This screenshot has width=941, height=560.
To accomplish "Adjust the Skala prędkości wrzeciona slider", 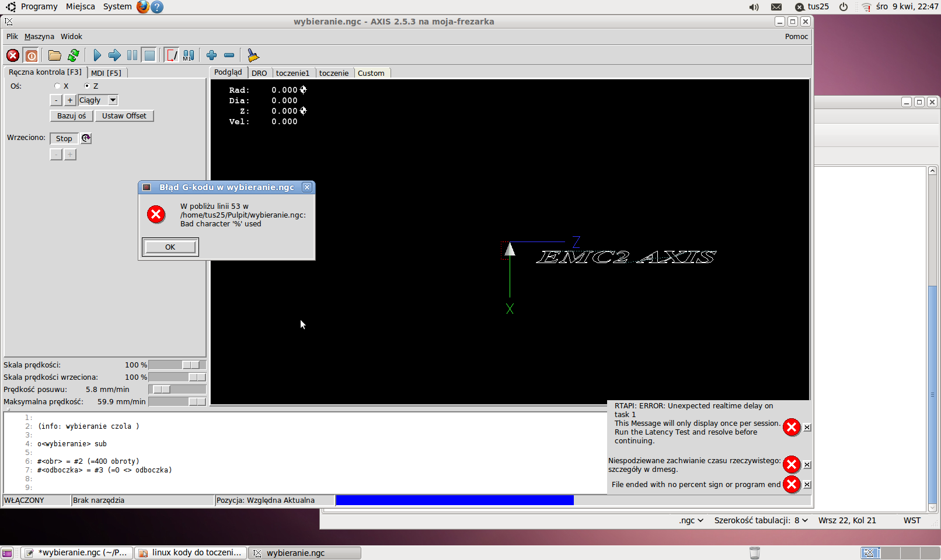I will click(x=177, y=377).
